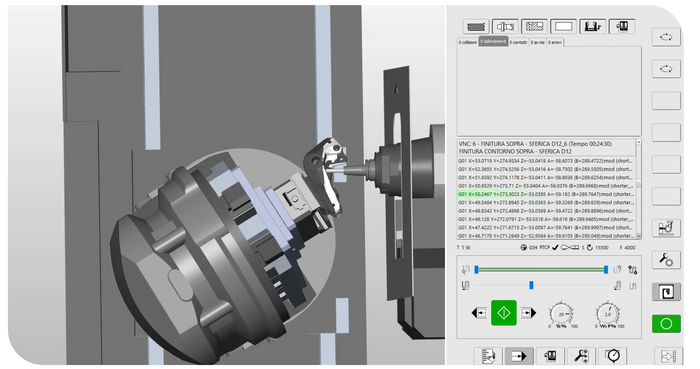This screenshot has width=700, height=369.
Task: Click the spindle speed value 15500
Action: [602, 248]
